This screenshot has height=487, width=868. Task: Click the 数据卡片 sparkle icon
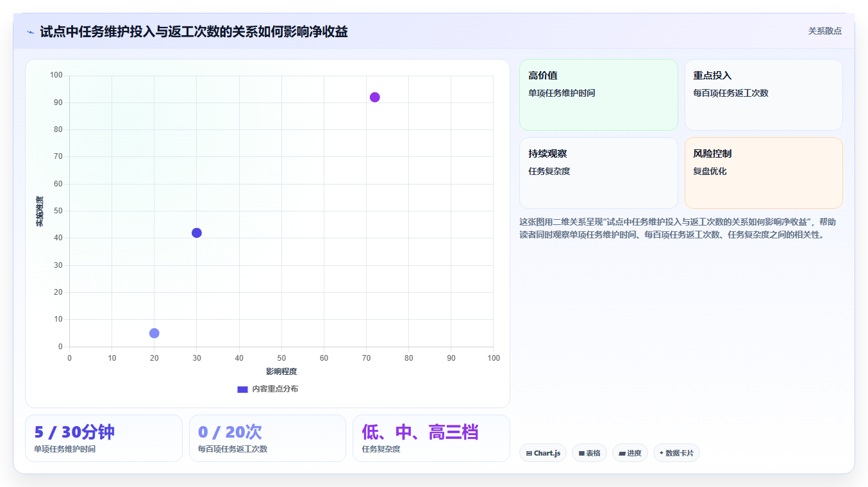[662, 452]
